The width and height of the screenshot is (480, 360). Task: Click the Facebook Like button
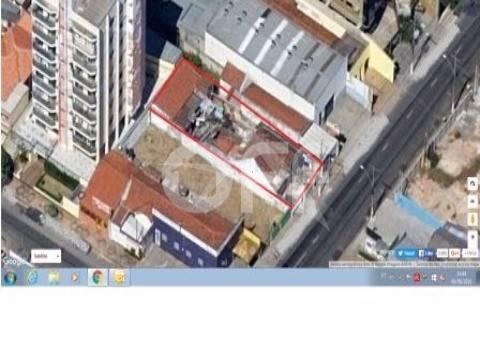coord(426,253)
